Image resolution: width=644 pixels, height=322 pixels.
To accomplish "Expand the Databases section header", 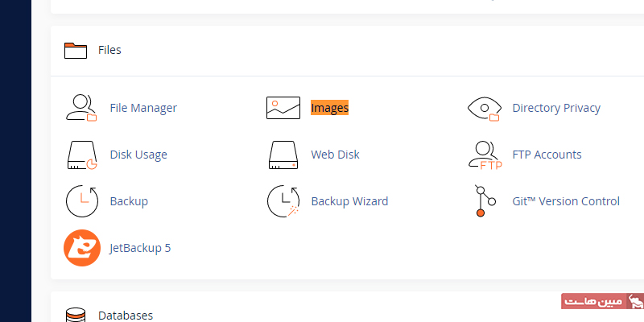I will 125,316.
